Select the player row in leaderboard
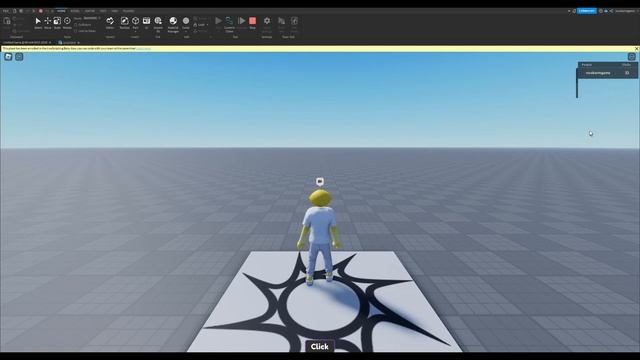The width and height of the screenshot is (640, 360). pos(607,73)
